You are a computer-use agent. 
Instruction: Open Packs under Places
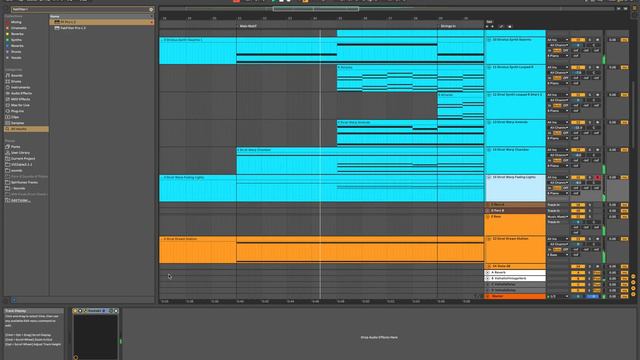tap(16, 147)
